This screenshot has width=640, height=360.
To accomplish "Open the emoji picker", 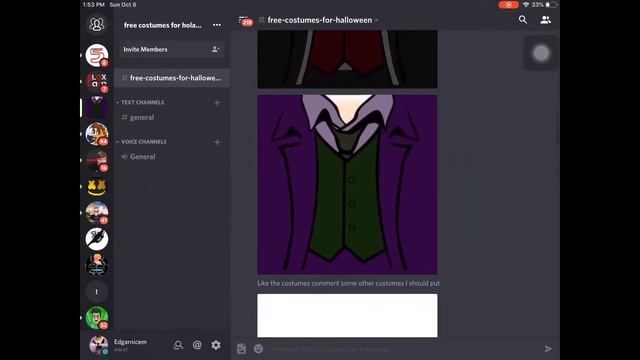I will [x=258, y=349].
